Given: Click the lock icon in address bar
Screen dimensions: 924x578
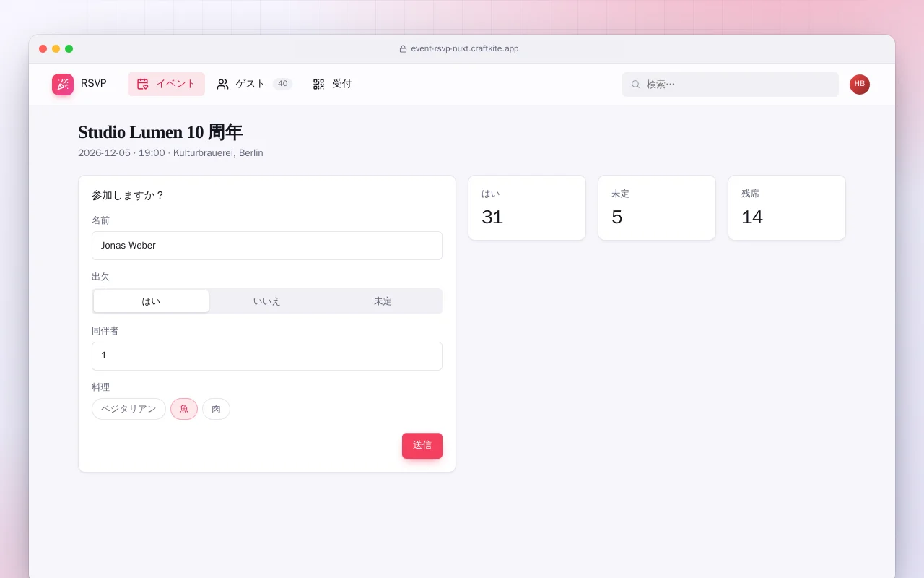Looking at the screenshot, I should (x=403, y=49).
